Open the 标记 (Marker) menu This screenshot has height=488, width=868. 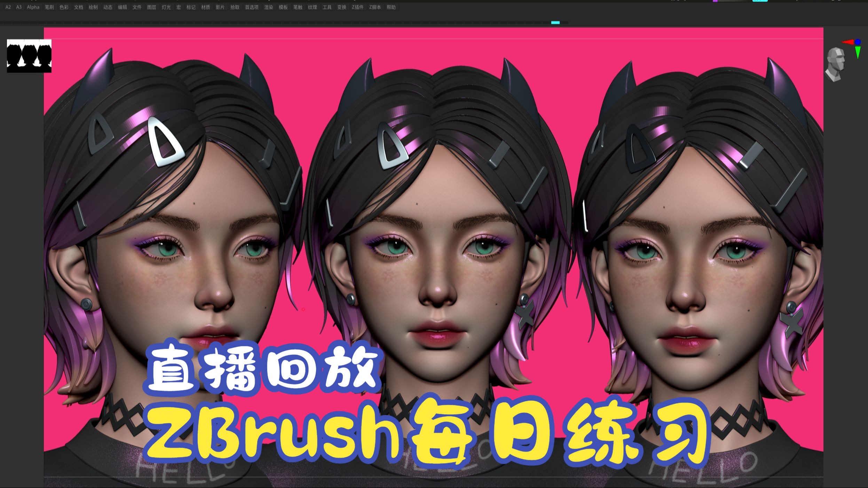[191, 7]
